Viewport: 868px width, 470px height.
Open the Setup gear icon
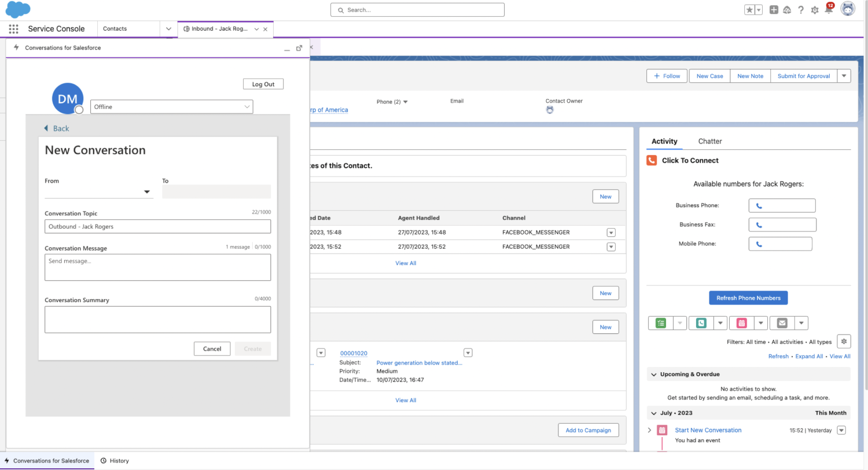tap(815, 10)
